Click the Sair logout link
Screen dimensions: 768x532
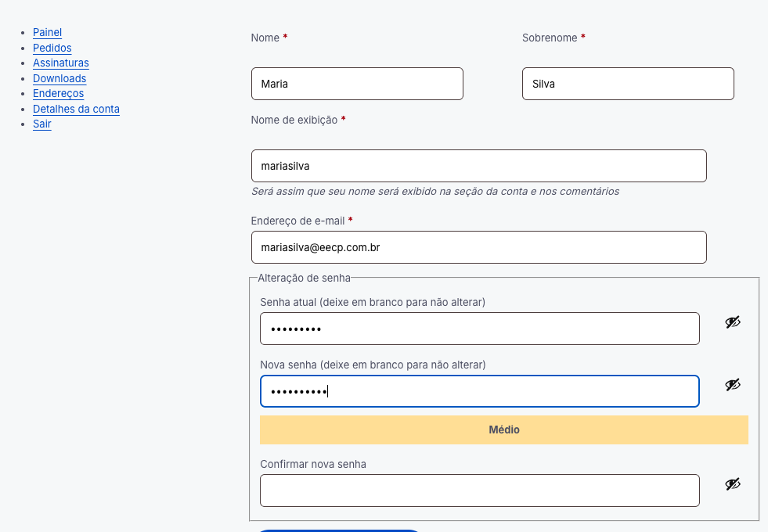pyautogui.click(x=42, y=124)
